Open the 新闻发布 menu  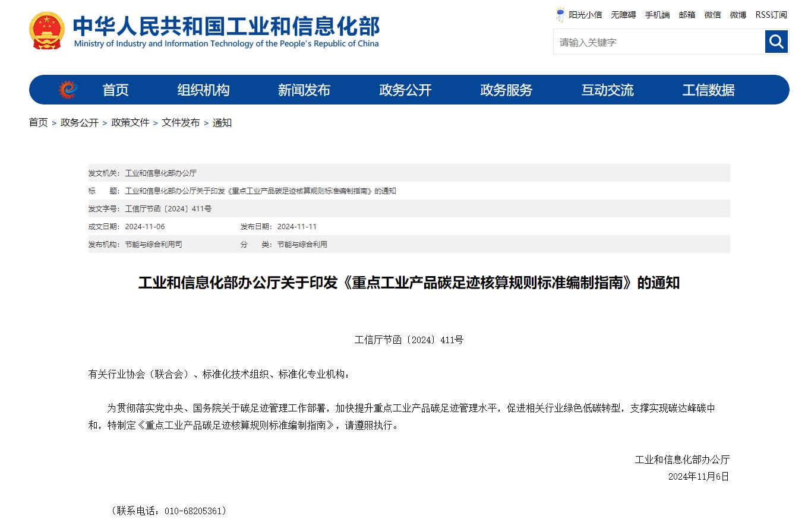point(304,90)
